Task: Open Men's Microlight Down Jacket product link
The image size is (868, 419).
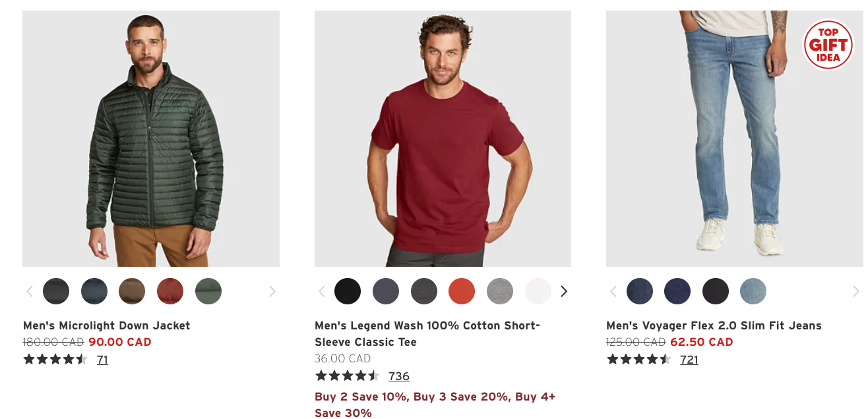Action: coord(106,325)
